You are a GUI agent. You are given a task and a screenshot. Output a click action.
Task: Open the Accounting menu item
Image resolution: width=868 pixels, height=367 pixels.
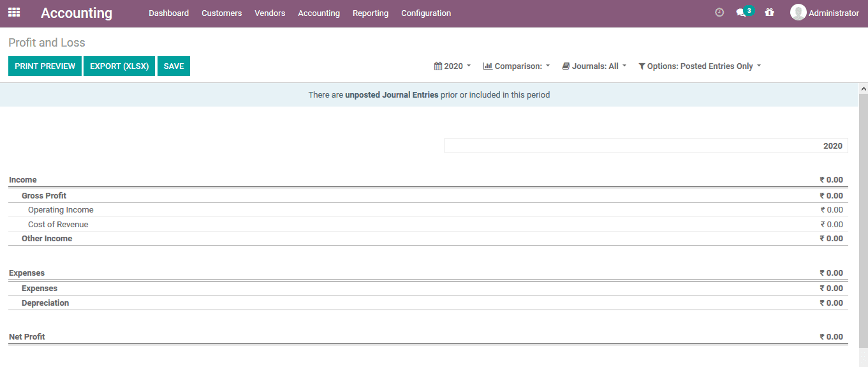pos(319,13)
